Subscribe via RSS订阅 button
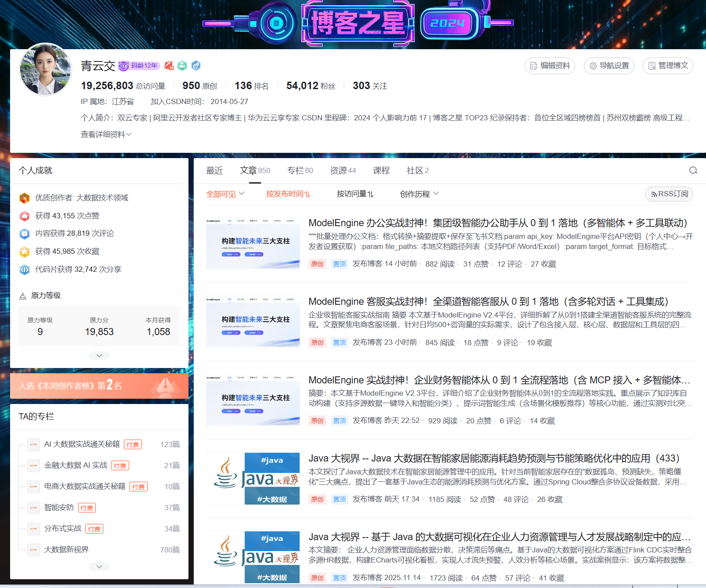The height and width of the screenshot is (588, 706). pos(669,194)
